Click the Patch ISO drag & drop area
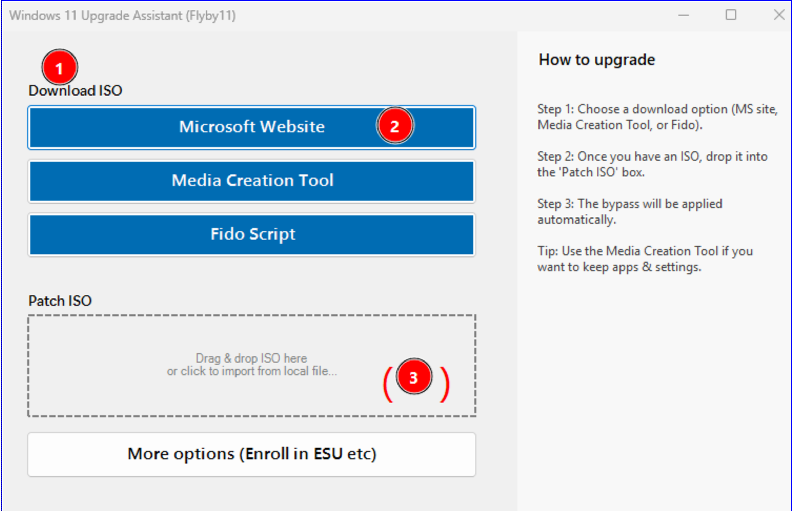This screenshot has height=511, width=793. 251,365
